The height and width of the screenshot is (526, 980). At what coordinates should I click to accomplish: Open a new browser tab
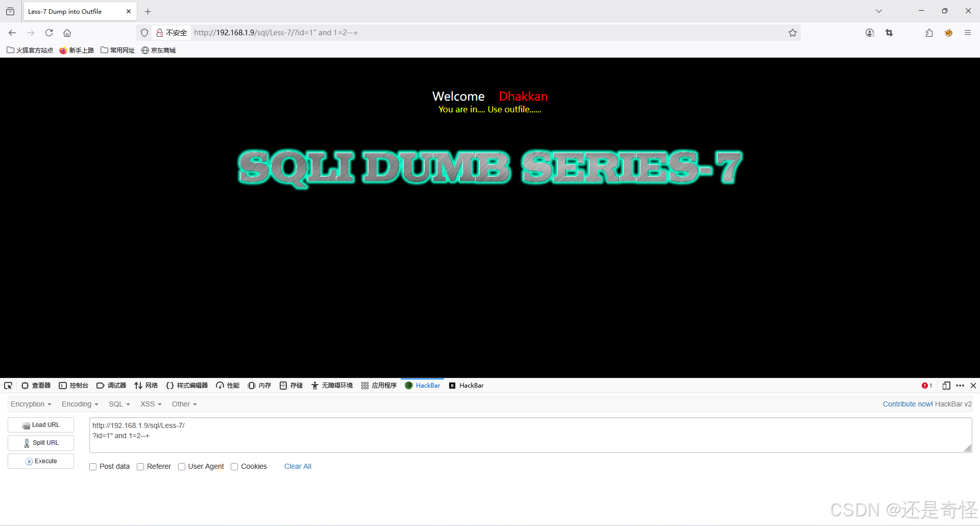pyautogui.click(x=148, y=11)
